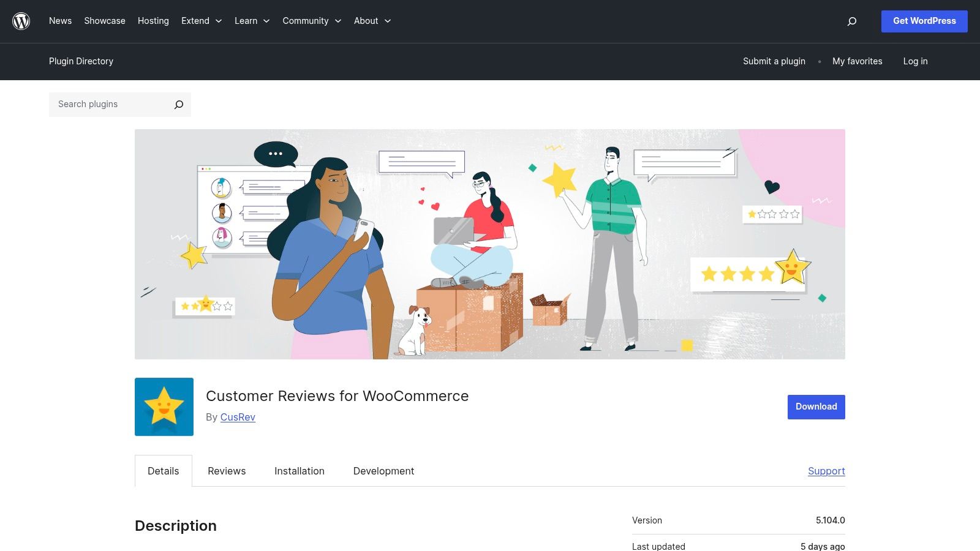Open the Development tab
The image size is (980, 551).
click(383, 471)
